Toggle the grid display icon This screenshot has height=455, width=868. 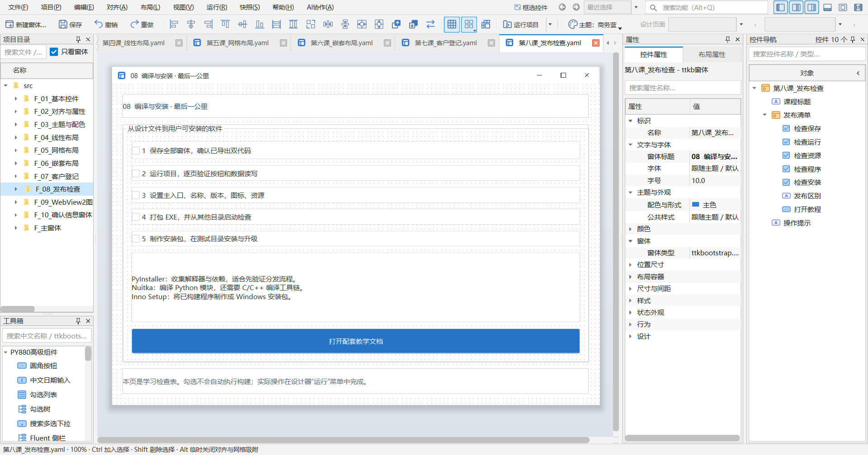point(452,24)
